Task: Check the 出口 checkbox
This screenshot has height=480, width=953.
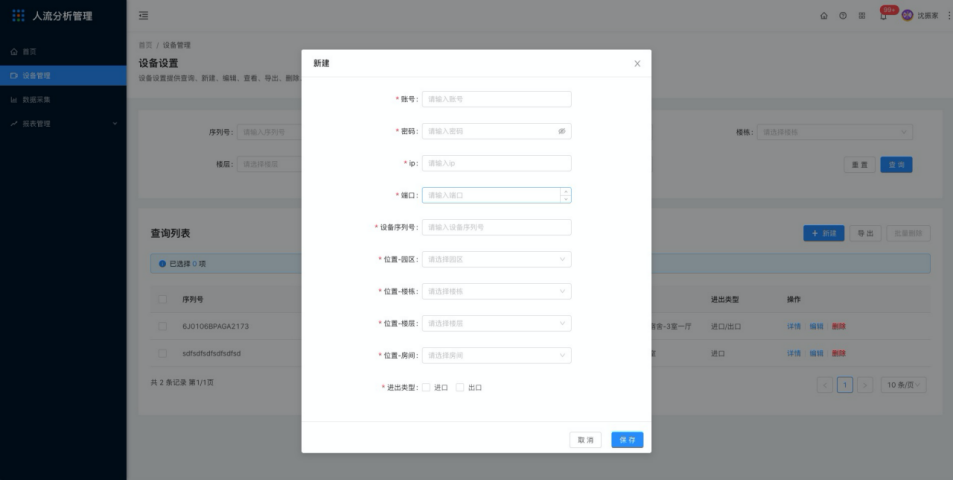Action: point(460,387)
